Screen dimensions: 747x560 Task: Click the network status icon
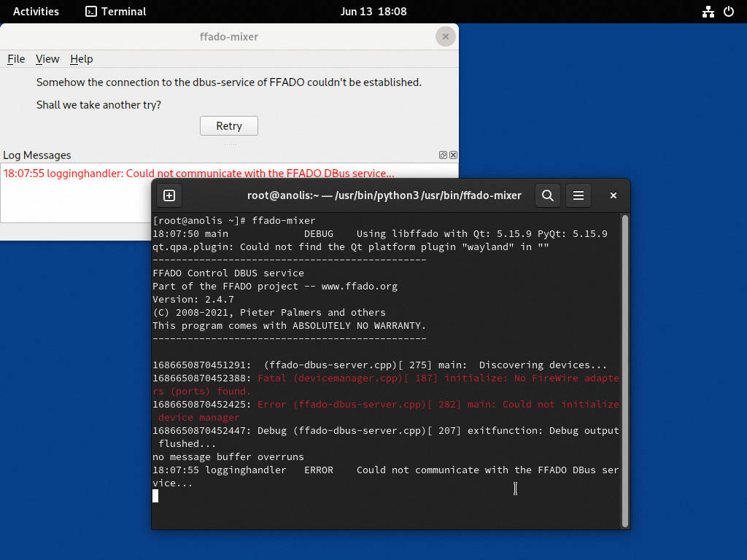[x=708, y=12]
